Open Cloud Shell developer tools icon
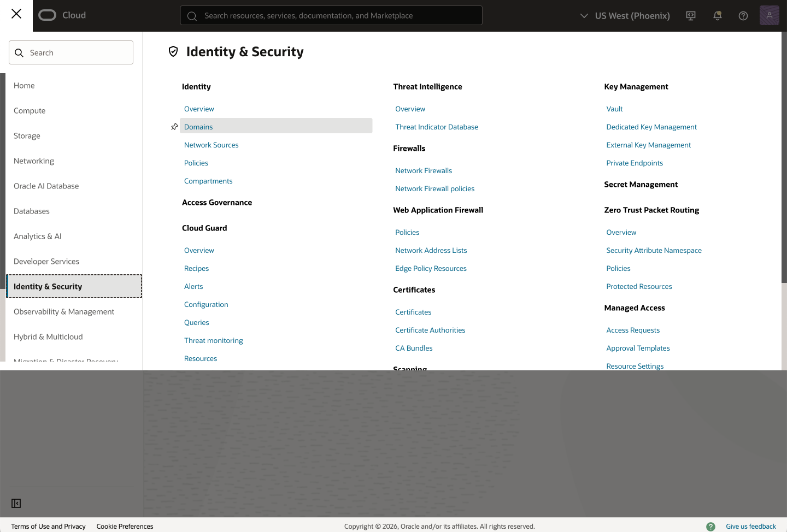 click(x=691, y=16)
